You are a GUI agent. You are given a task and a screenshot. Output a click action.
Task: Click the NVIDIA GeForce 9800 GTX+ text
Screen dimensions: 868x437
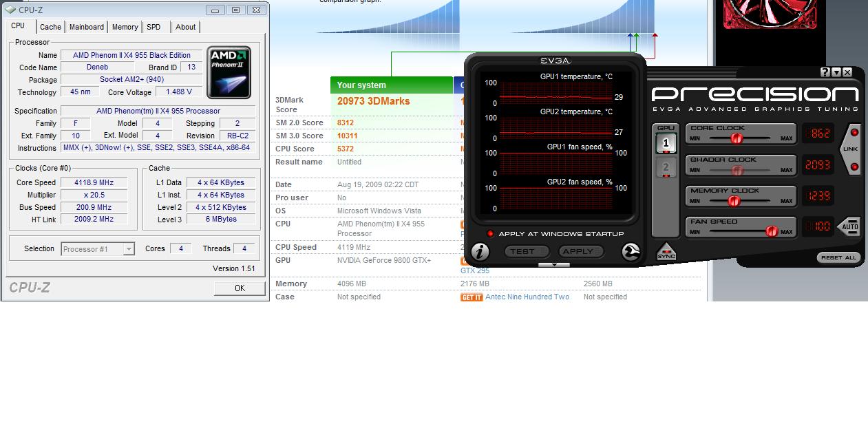point(384,260)
